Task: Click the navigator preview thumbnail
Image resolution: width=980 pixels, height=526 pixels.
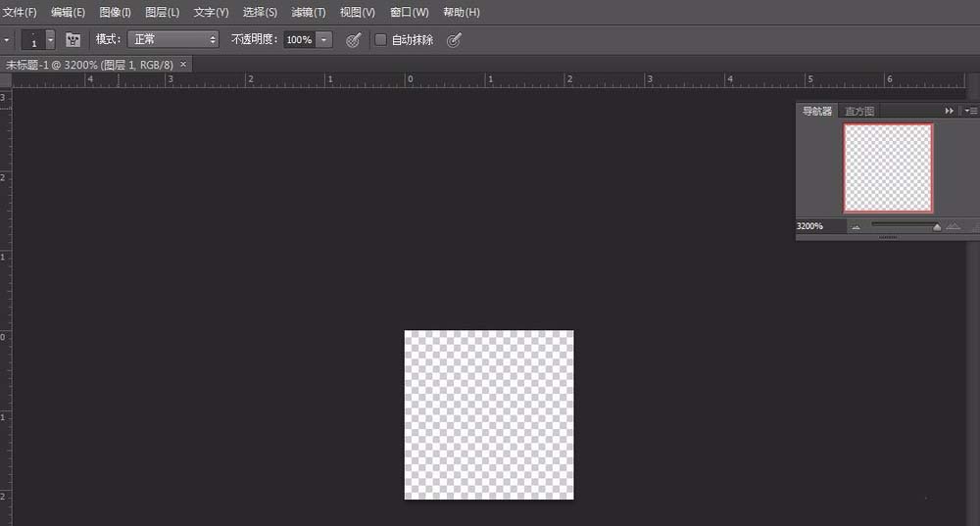Action: click(x=888, y=167)
